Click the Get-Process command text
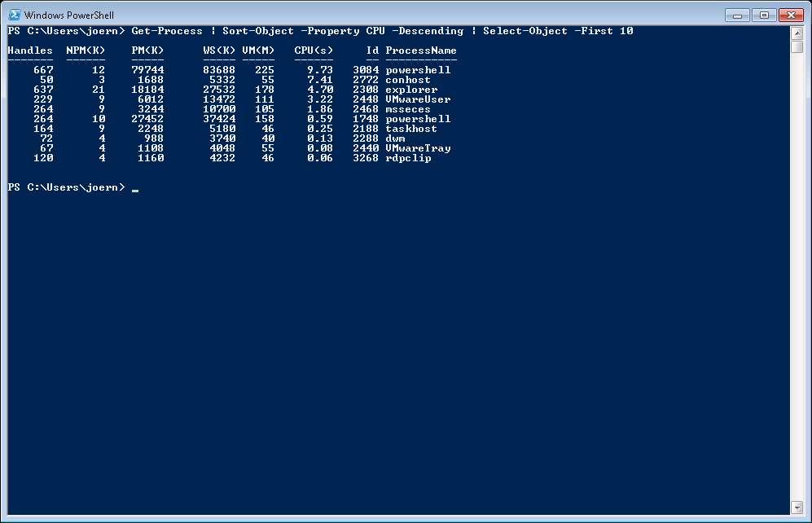812x523 pixels. [167, 31]
